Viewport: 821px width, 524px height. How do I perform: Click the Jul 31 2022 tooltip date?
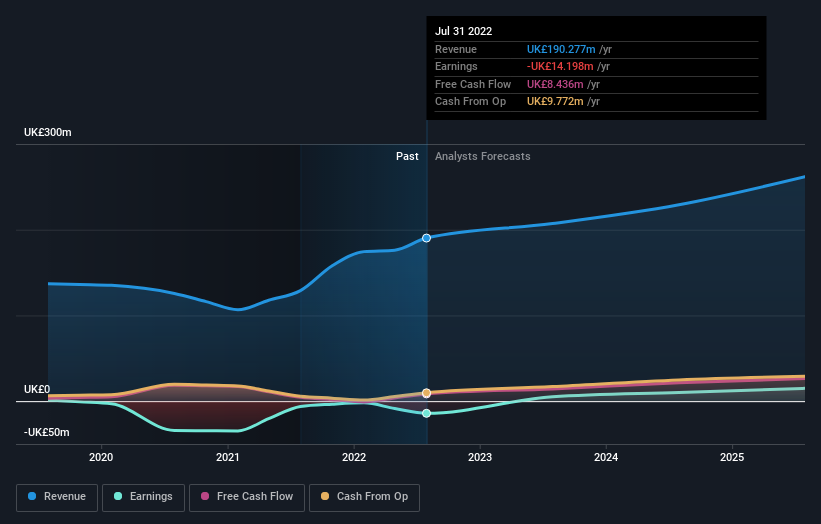tap(463, 31)
